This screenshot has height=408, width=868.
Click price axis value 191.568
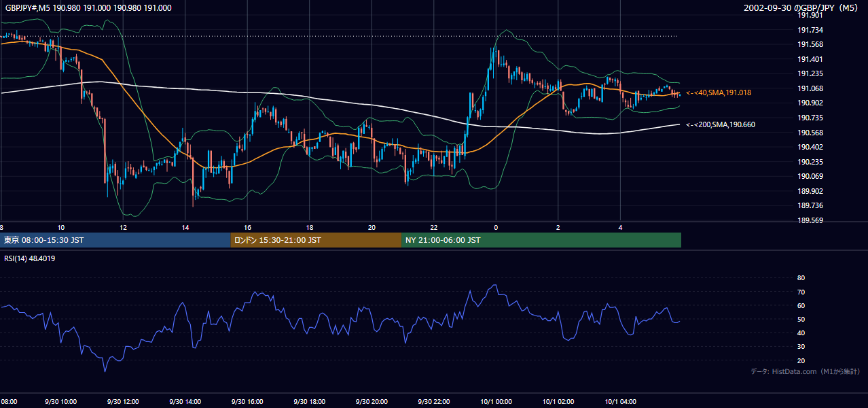tap(810, 45)
